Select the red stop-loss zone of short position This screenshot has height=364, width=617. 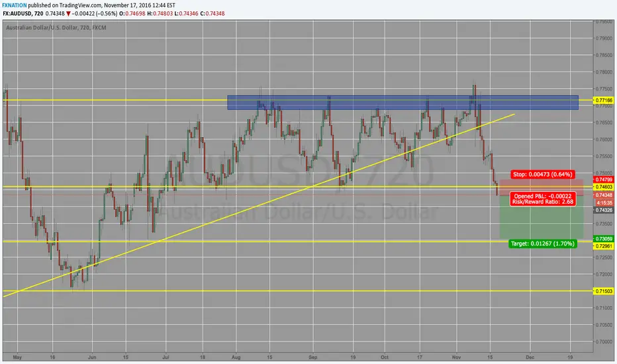[541, 187]
